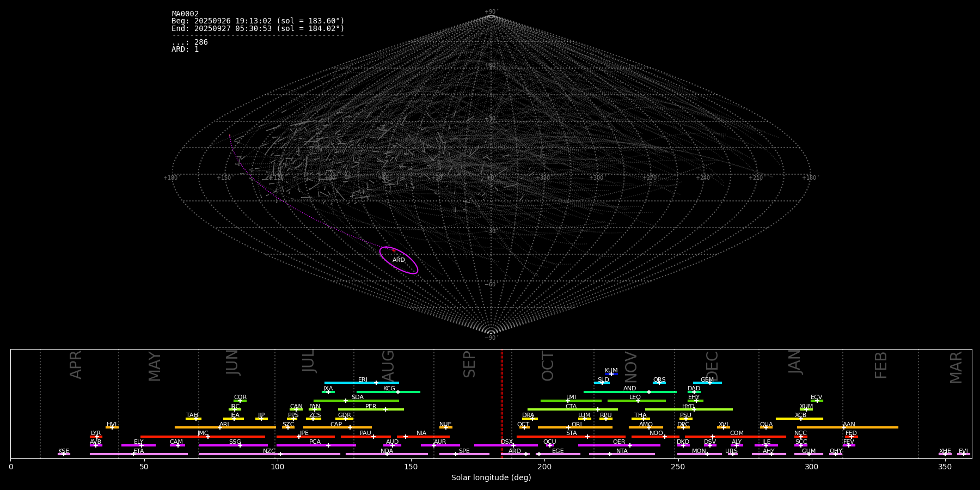
Task: Click the EVI shower label
Action: click(963, 451)
